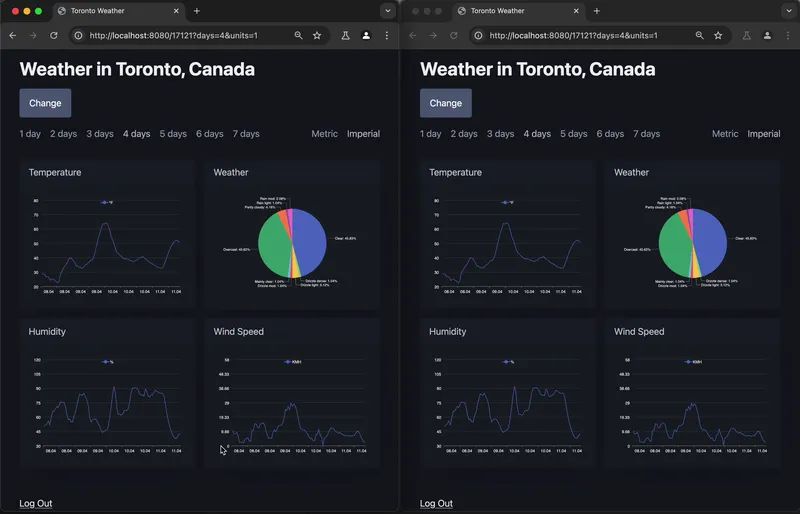Reload the page in the left browser window
The height and width of the screenshot is (514, 800).
click(54, 35)
